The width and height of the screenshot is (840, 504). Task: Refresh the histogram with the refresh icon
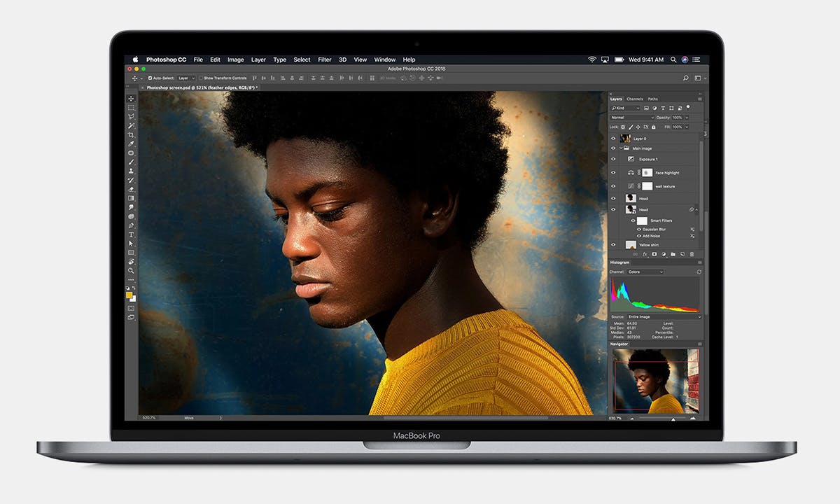(x=699, y=272)
